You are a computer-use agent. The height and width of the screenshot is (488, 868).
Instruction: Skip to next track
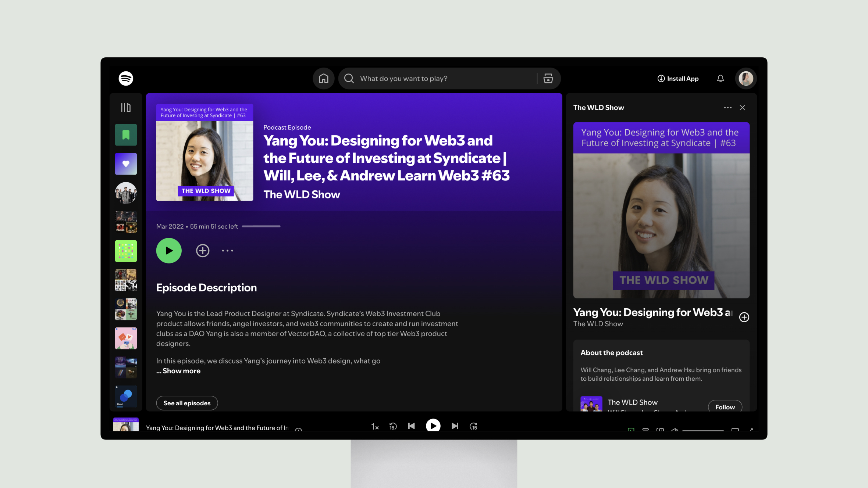coord(455,426)
